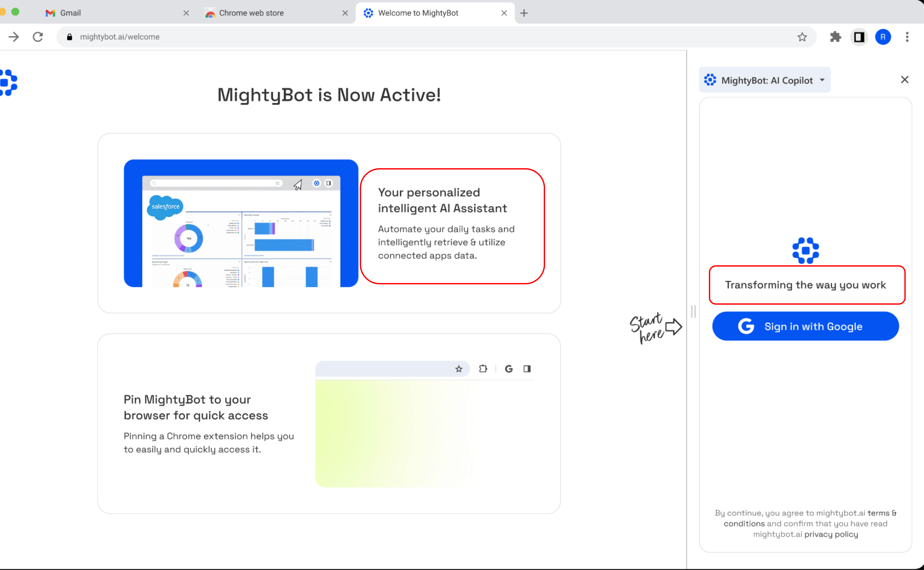Open the privacy policy link
Screen dimensions: 924x570
pos(831,534)
